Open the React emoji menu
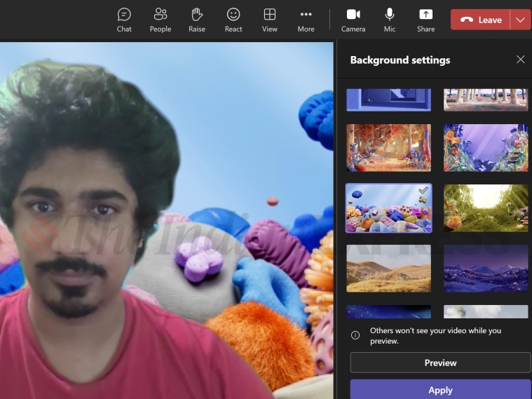Viewport: 532px width, 399px height. [x=233, y=20]
